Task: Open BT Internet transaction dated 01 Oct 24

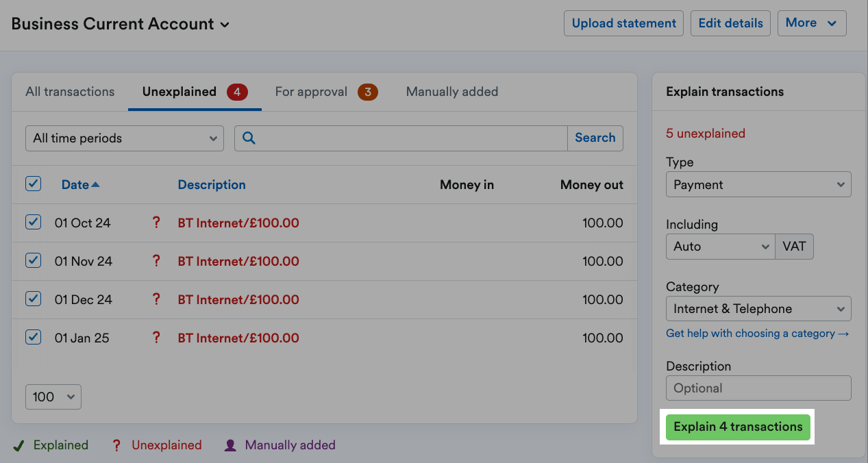Action: click(x=238, y=223)
